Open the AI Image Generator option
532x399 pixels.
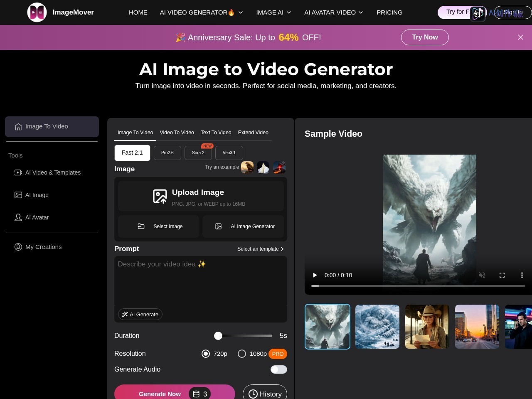tap(243, 227)
